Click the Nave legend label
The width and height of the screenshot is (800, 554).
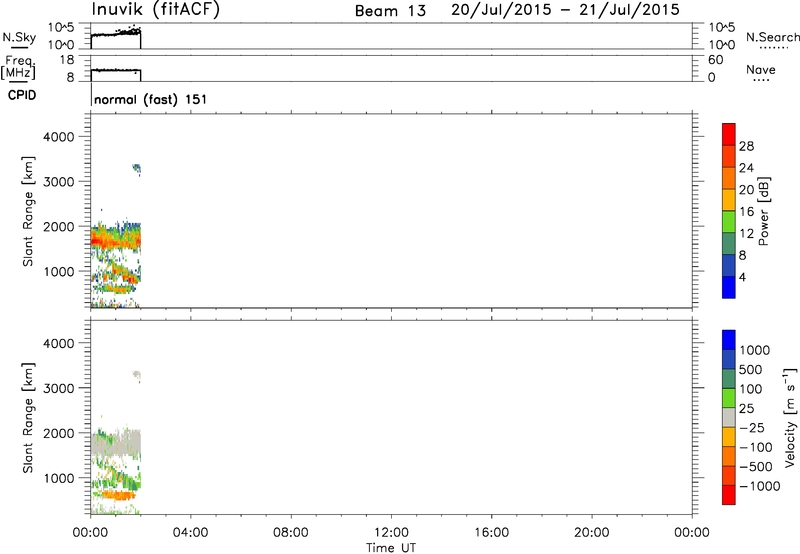pyautogui.click(x=761, y=70)
